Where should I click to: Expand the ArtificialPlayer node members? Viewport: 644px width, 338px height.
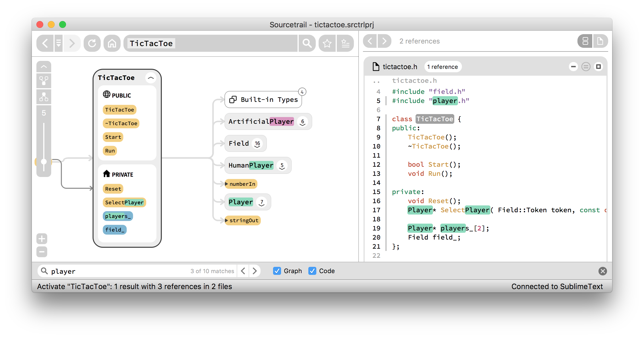click(x=303, y=122)
